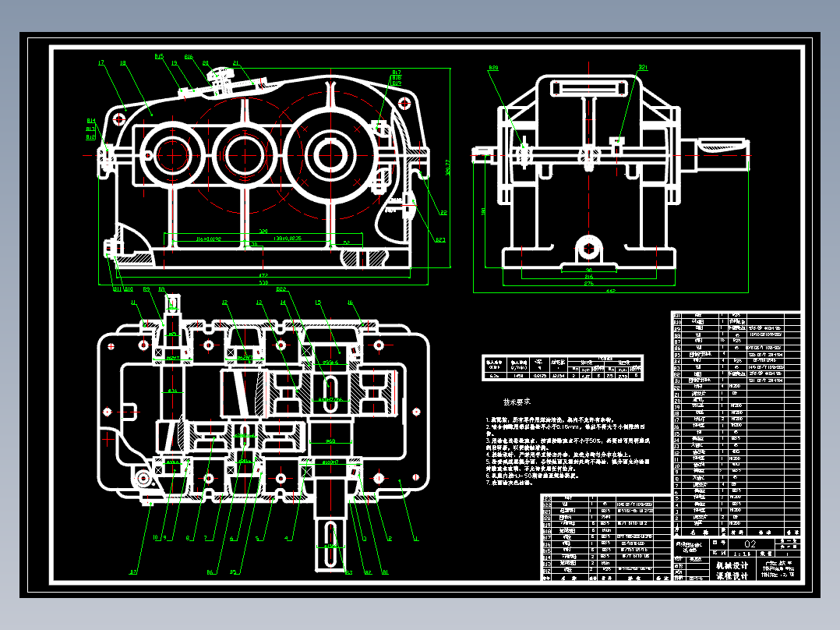Click the 机械设计 课程设计 title text
This screenshot has width=840, height=630.
click(x=732, y=571)
